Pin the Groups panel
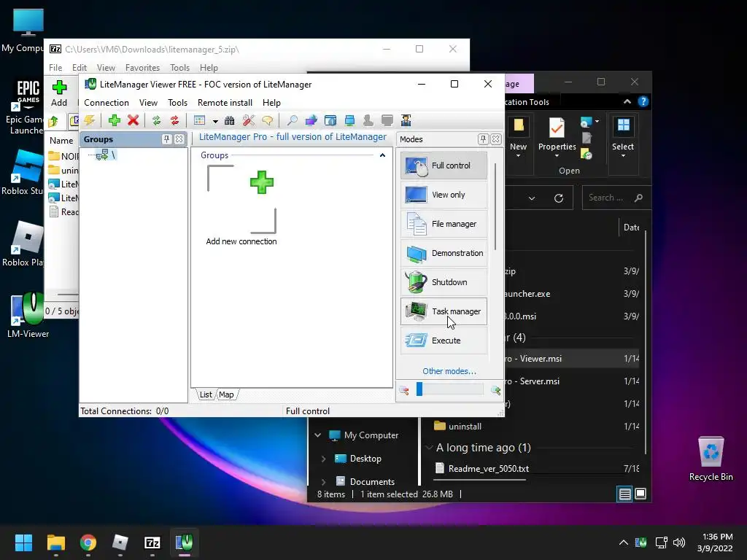Image resolution: width=747 pixels, height=560 pixels. click(166, 139)
